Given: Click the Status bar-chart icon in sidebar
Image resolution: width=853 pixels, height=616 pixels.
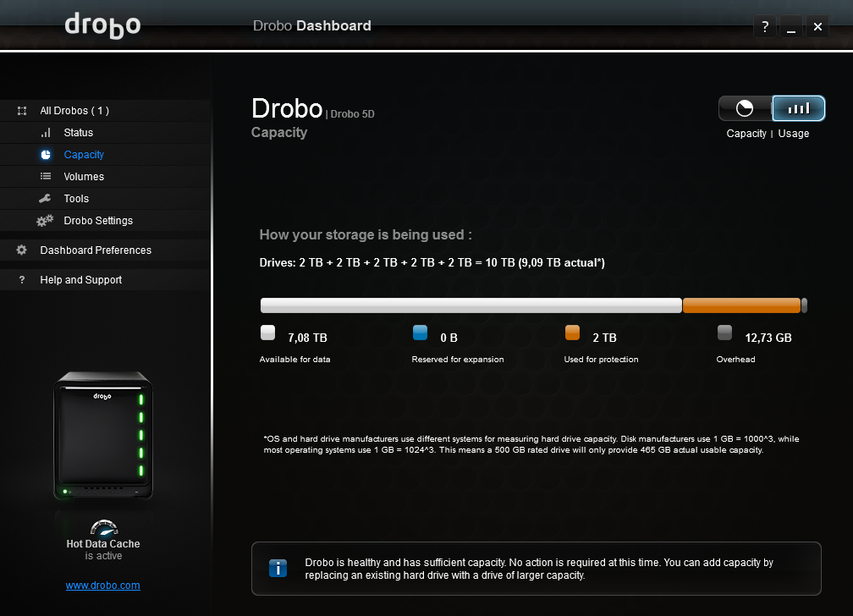Looking at the screenshot, I should [x=46, y=133].
